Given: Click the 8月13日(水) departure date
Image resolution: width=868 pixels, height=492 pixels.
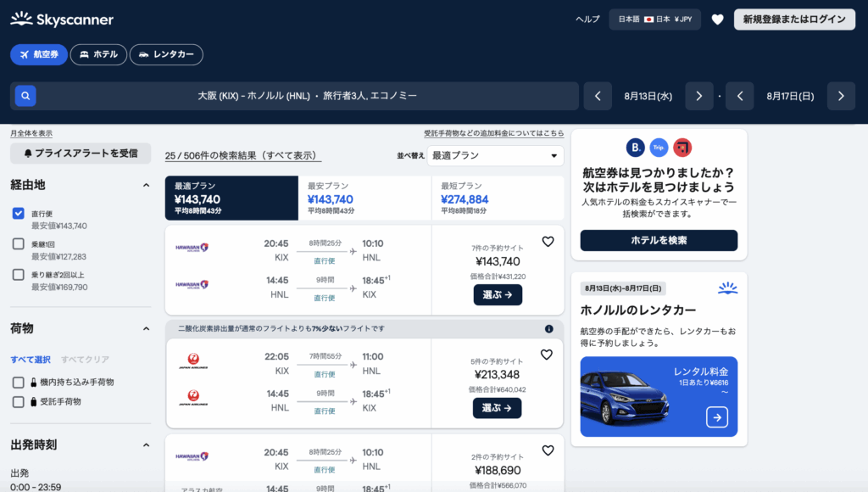Looking at the screenshot, I should tap(648, 96).
